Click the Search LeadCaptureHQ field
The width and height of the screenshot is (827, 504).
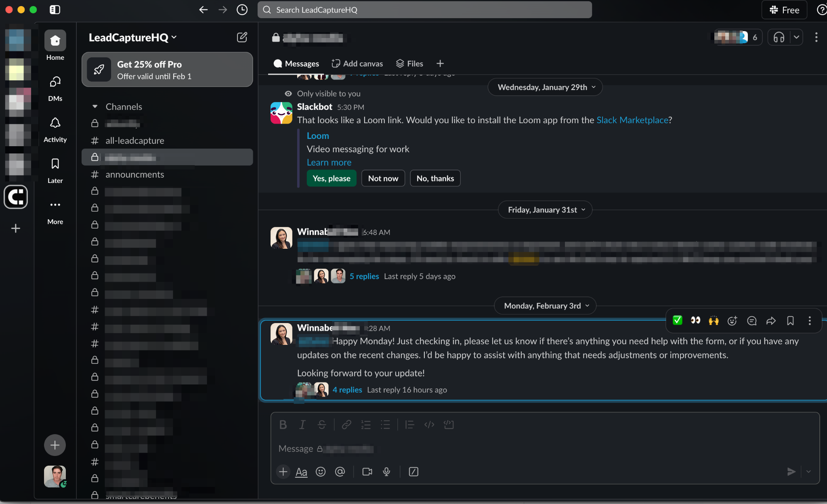pos(425,10)
